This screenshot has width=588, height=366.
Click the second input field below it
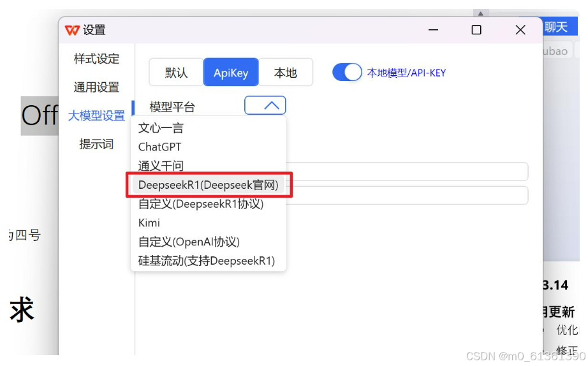coord(407,195)
